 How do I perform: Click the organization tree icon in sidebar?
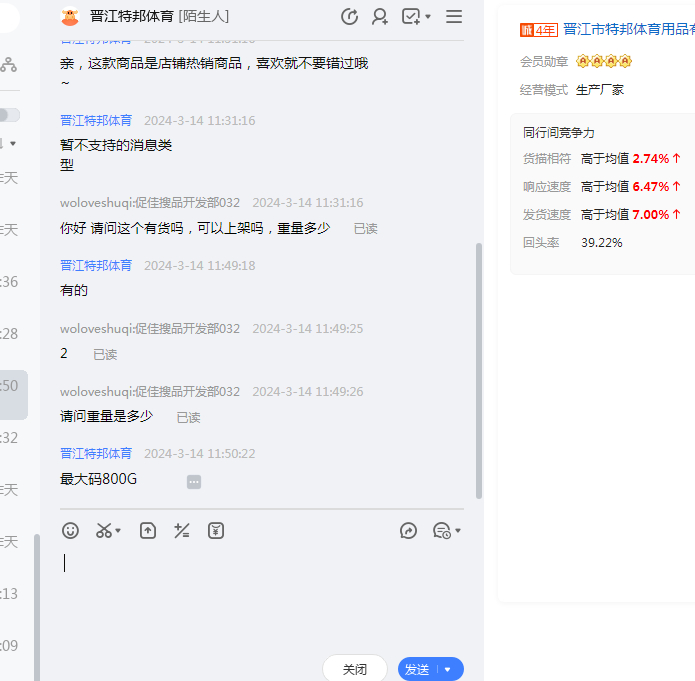pos(8,65)
